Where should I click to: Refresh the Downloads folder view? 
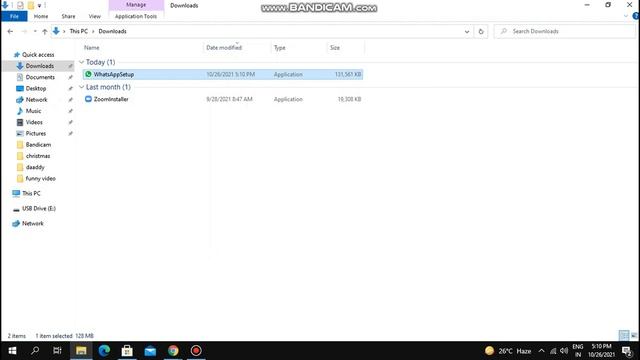pos(481,31)
